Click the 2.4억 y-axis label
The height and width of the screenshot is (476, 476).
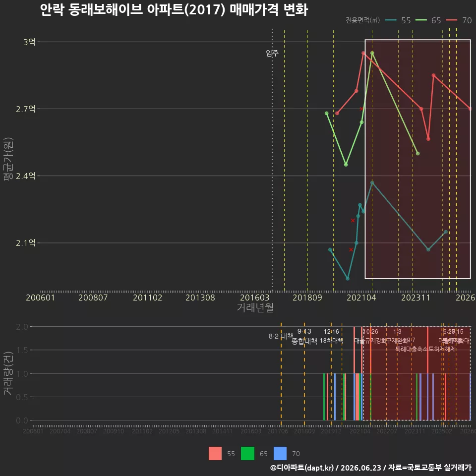coord(26,176)
